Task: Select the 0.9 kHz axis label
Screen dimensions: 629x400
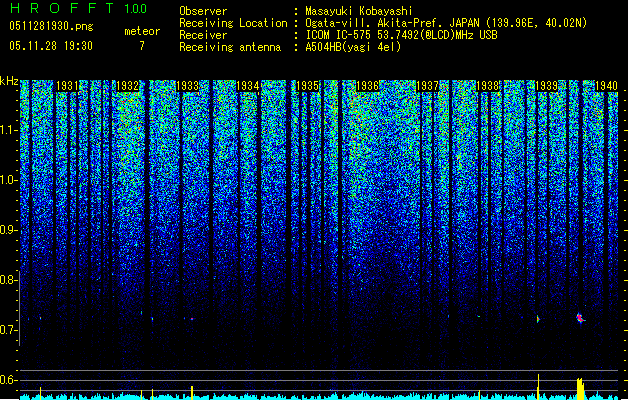Action: click(9, 230)
